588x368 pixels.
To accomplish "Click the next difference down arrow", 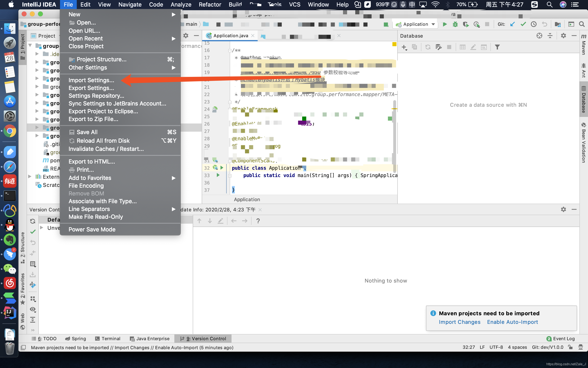I will click(x=210, y=221).
